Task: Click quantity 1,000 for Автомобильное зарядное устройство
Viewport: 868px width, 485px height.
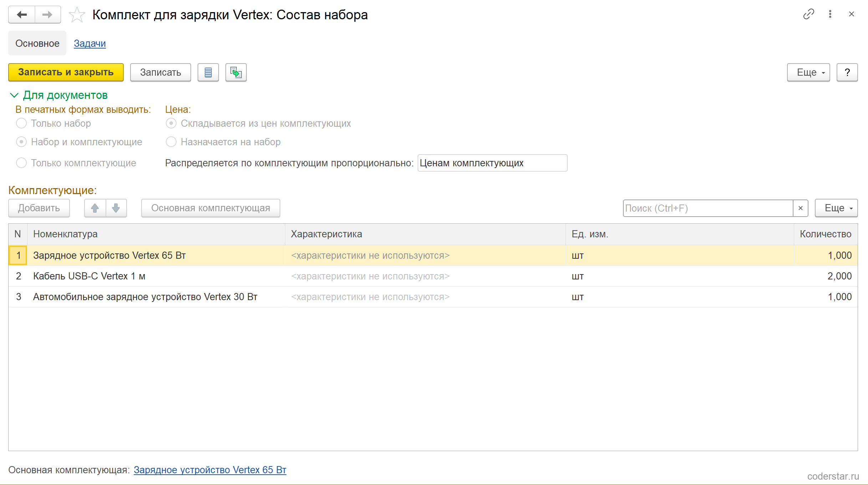Action: pyautogui.click(x=826, y=297)
